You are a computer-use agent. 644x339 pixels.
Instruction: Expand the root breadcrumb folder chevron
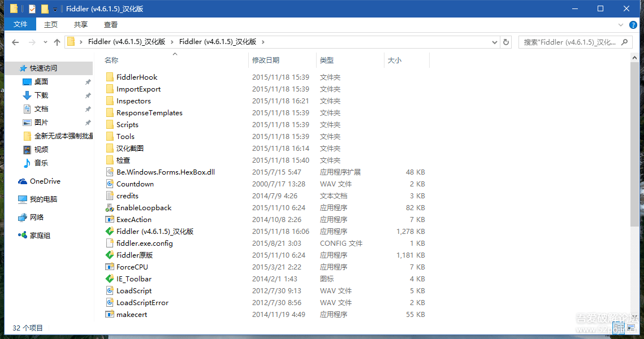[x=81, y=42]
